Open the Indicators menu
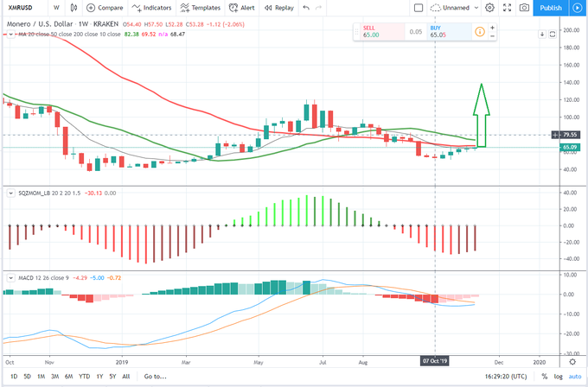Screen dimensions: 588x387 pyautogui.click(x=151, y=8)
